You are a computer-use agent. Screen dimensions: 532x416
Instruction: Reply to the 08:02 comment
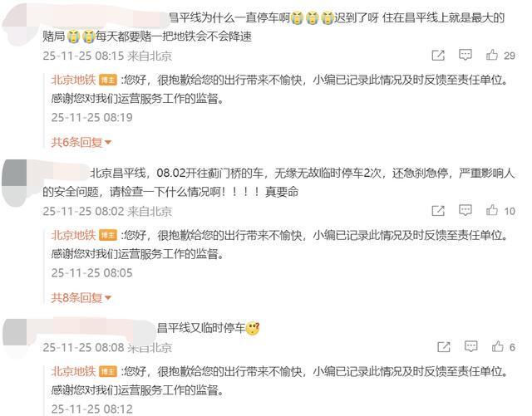click(x=465, y=210)
